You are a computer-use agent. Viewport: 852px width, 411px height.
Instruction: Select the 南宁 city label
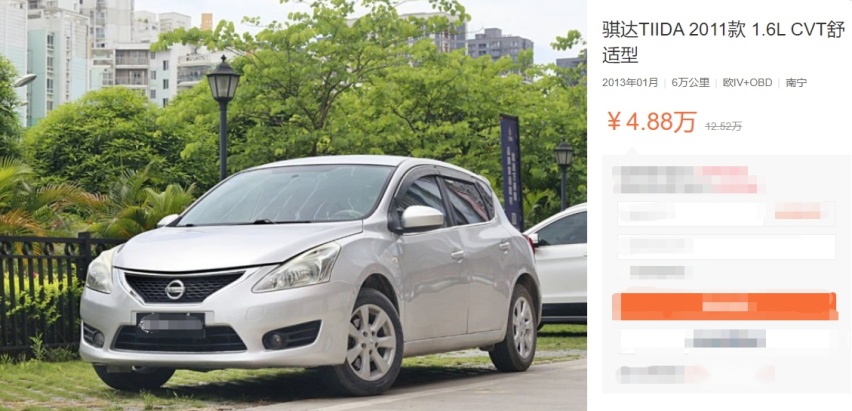click(x=796, y=83)
